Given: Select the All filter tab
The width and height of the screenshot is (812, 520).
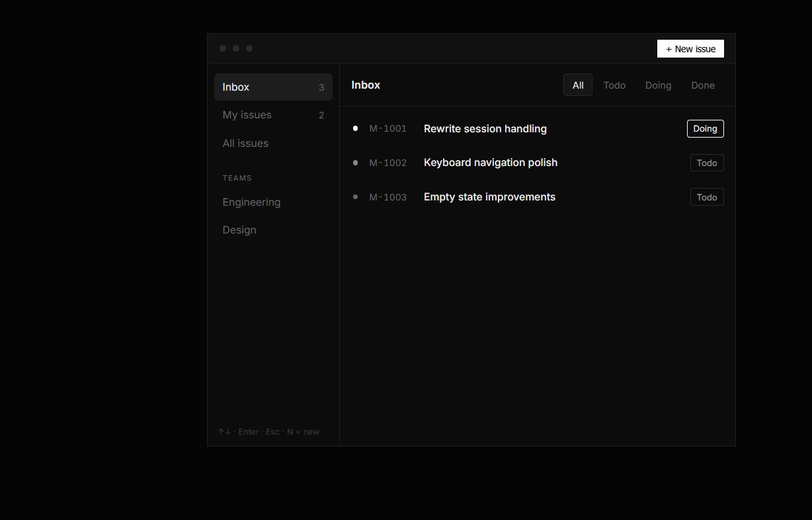Looking at the screenshot, I should tap(578, 85).
